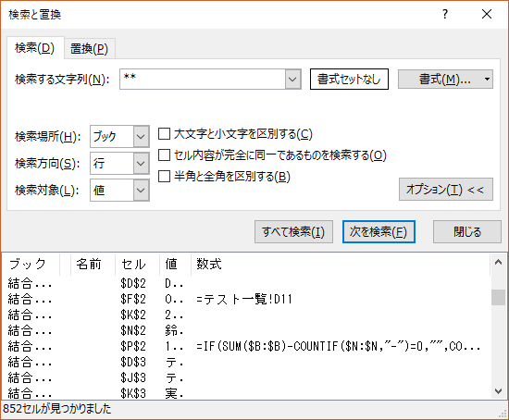Click the dialog resize grip corner

[503, 414]
